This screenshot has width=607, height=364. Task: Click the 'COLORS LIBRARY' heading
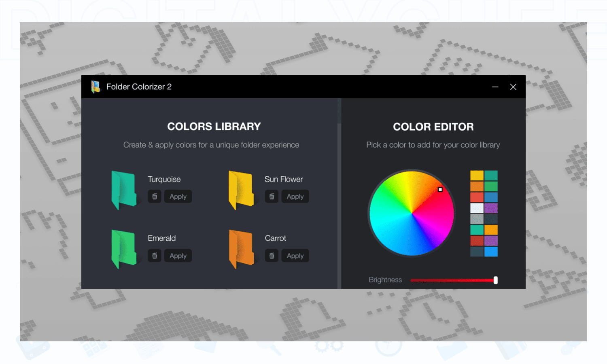[214, 127]
